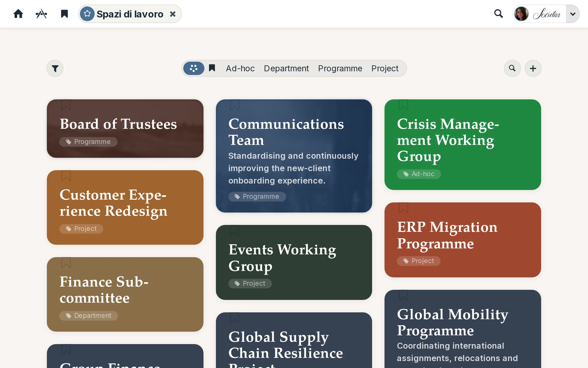Click Department tag on Finance Subcommittee
588x368 pixels.
[89, 316]
